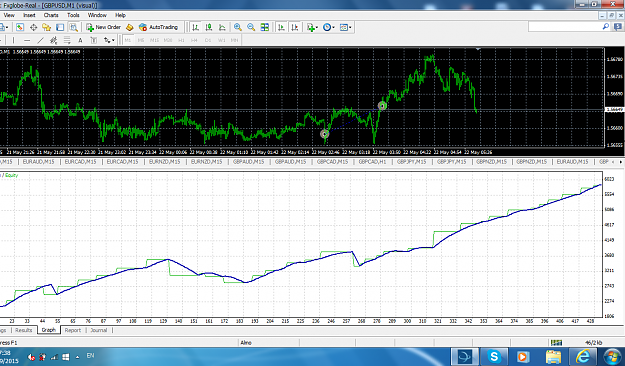Viewport: 625px width, 366px height.
Task: Zoom out on the chart
Action: 251,27
